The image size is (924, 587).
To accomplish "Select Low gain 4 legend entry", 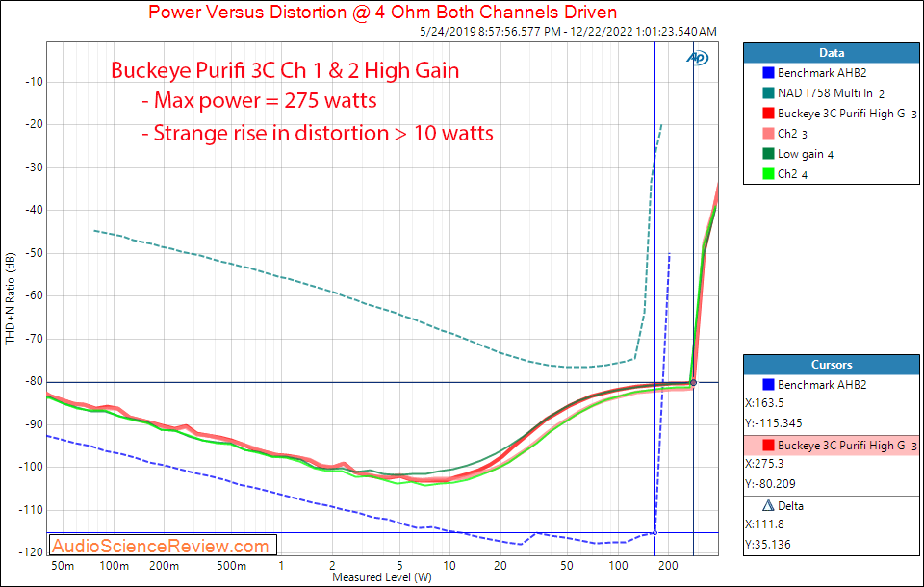I will point(806,154).
